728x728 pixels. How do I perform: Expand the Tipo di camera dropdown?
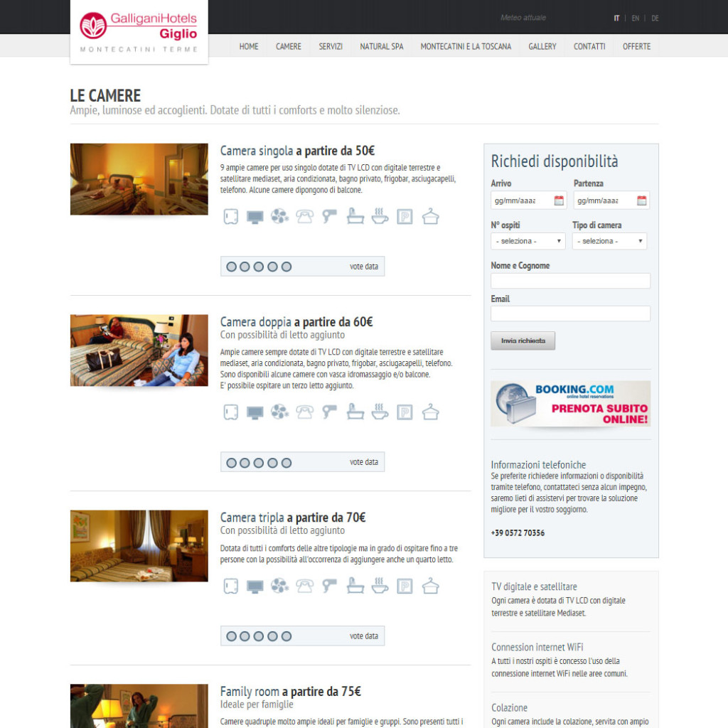609,241
